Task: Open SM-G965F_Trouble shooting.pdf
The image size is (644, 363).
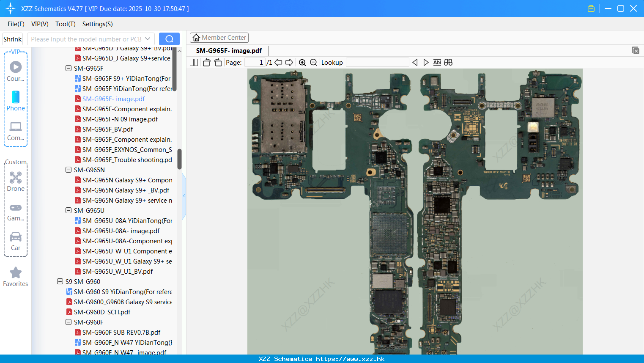Action: tap(123, 159)
